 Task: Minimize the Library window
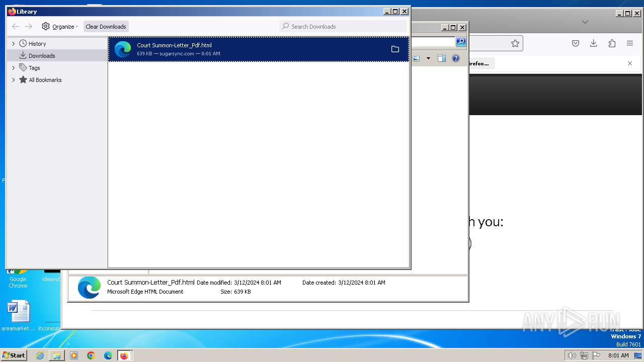[x=387, y=12]
